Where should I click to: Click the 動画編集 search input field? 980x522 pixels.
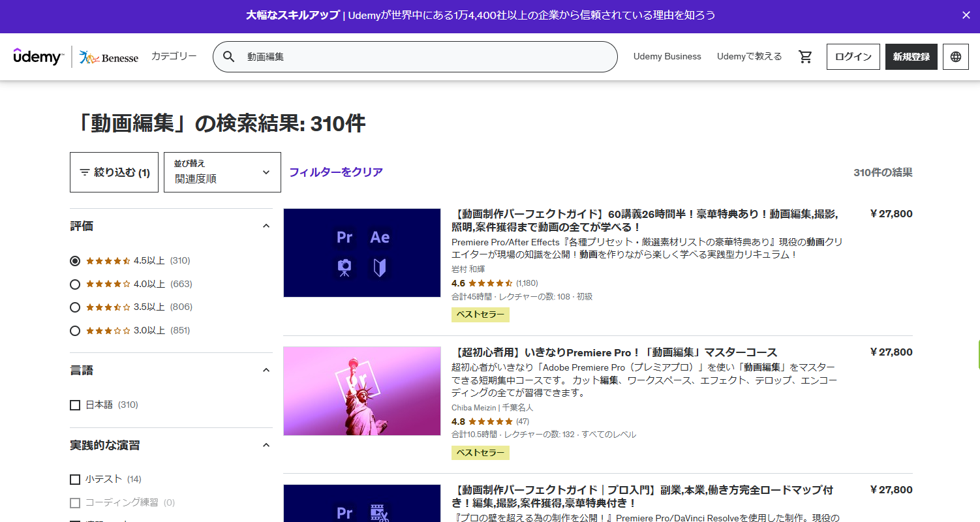click(427, 57)
